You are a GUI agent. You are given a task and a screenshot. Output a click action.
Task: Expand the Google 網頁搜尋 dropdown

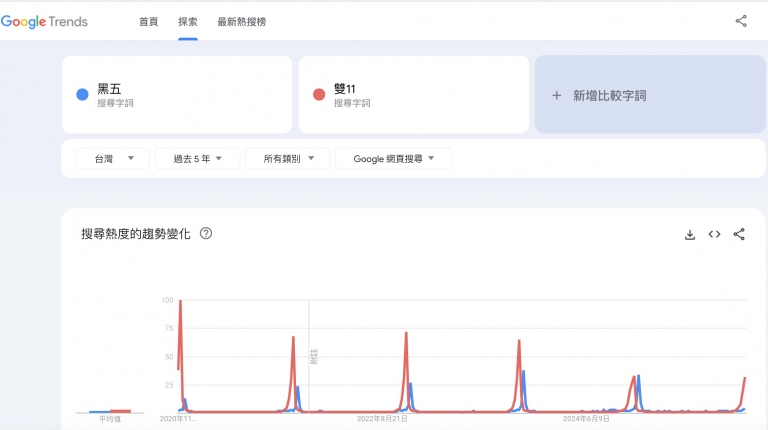tap(393, 158)
